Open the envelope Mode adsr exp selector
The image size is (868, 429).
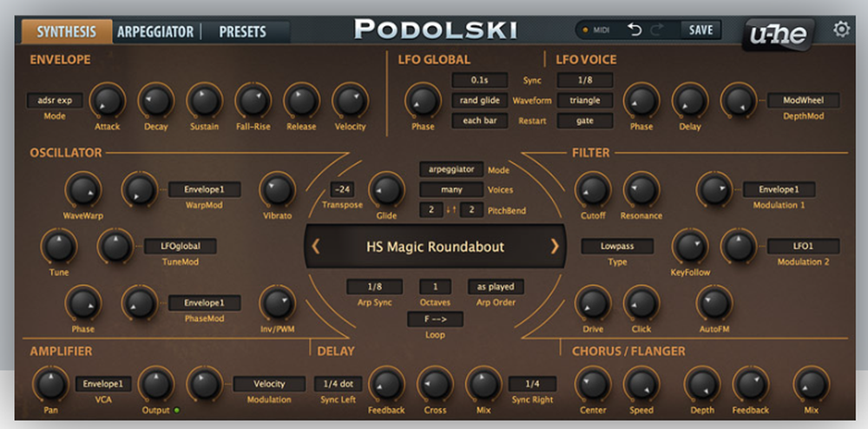55,100
